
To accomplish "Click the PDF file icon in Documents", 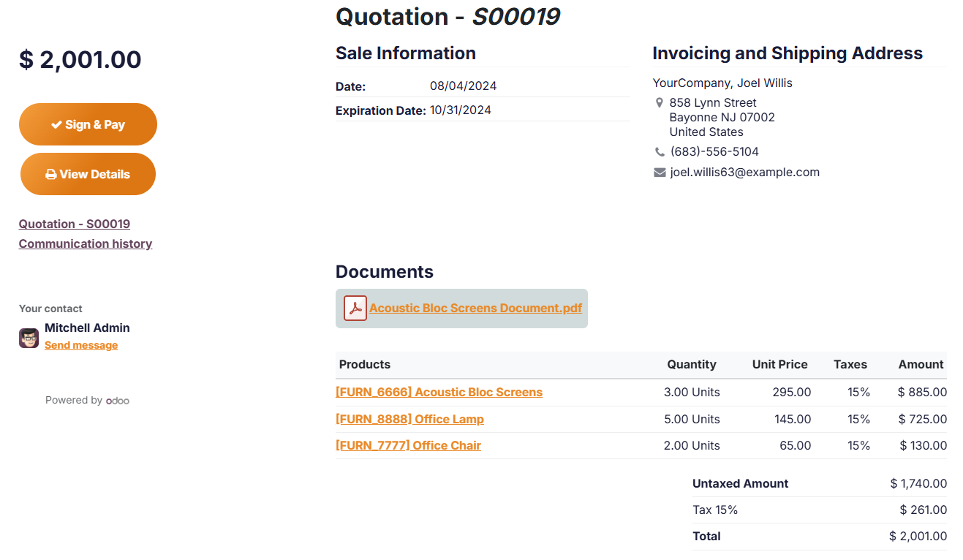I will 355,309.
